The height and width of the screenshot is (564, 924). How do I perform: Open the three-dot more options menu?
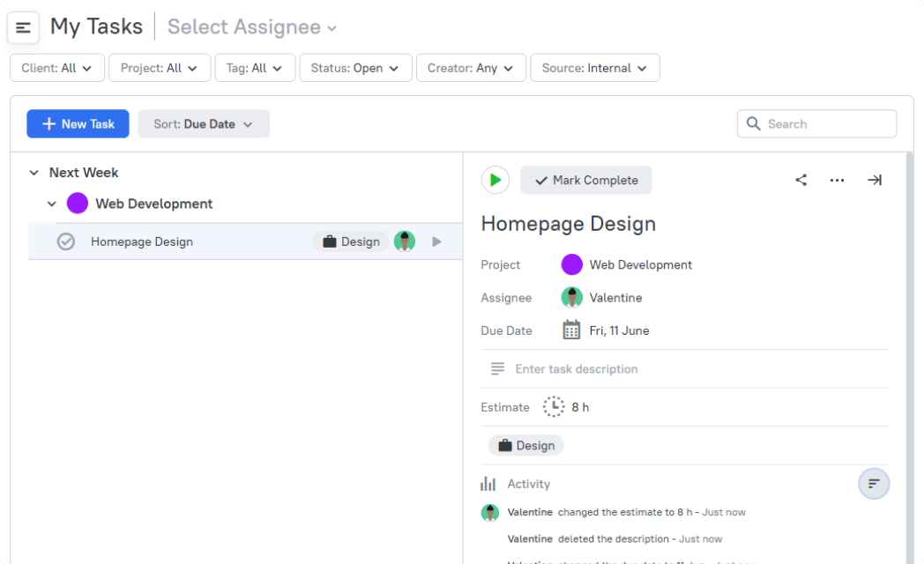click(x=837, y=180)
